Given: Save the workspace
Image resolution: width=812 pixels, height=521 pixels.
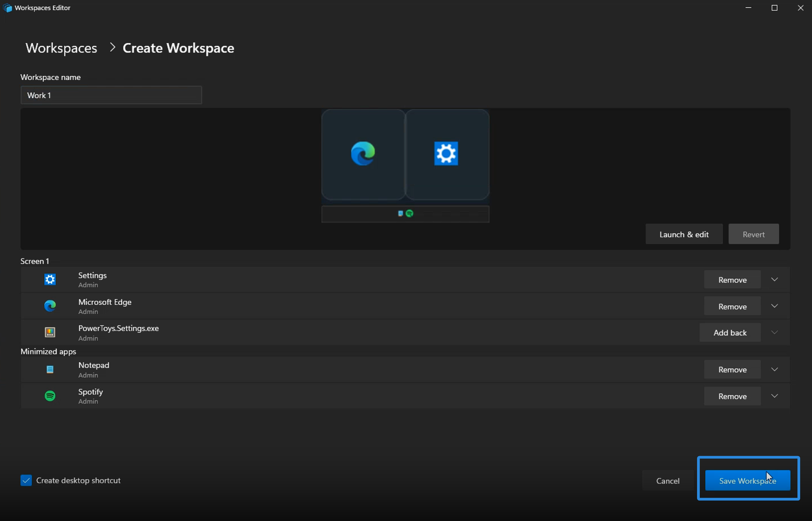Looking at the screenshot, I should tap(747, 480).
